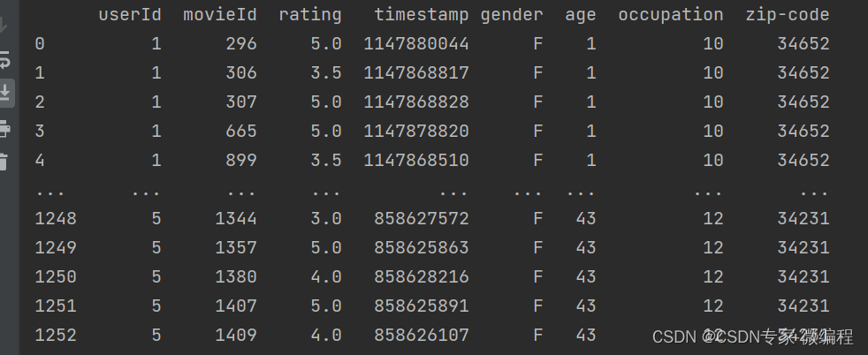Viewport: 868px width, 355px height.
Task: Click row index 1250
Action: [x=56, y=277]
